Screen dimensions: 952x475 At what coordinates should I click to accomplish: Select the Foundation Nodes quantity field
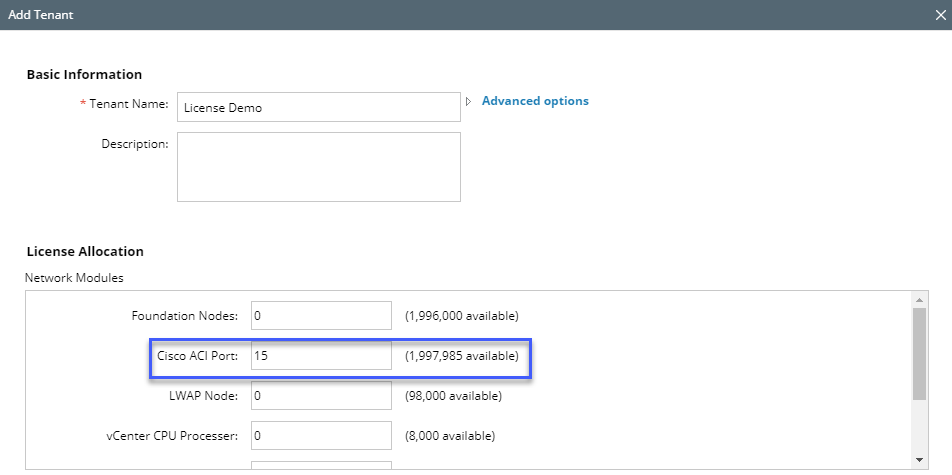tap(321, 316)
